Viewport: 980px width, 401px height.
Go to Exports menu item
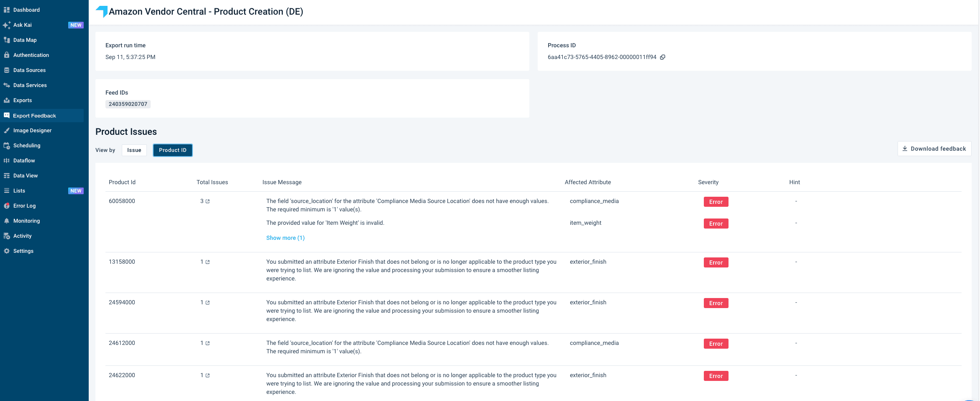click(x=23, y=100)
